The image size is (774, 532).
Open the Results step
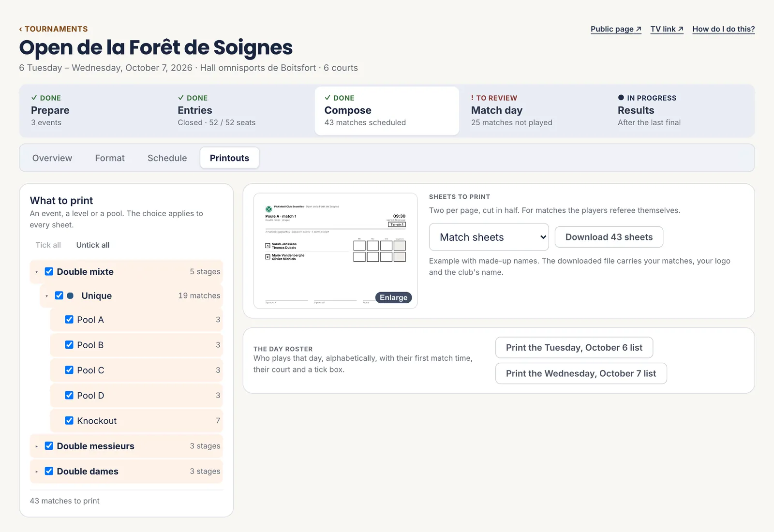[680, 111]
